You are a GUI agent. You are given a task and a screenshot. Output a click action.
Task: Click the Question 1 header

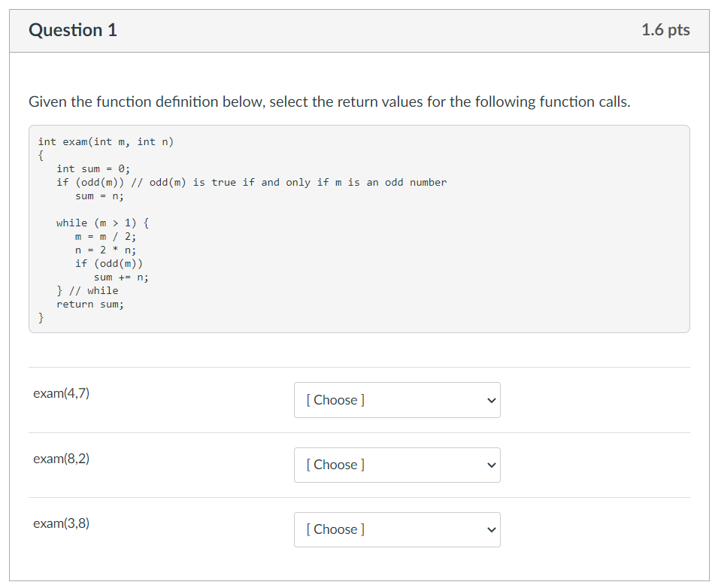72,30
